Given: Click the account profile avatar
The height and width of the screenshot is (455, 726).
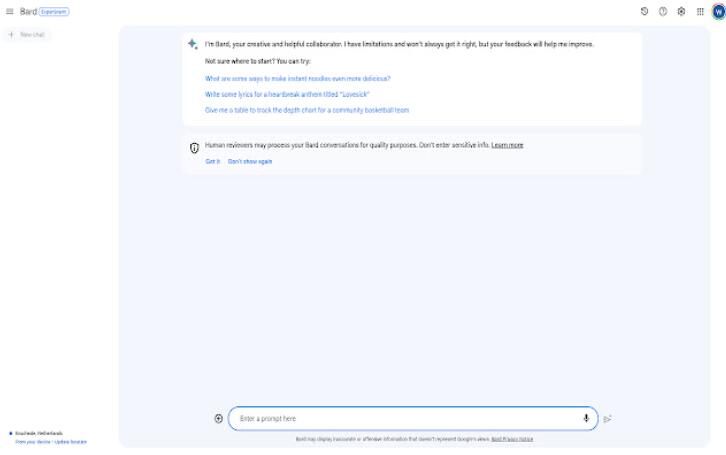Looking at the screenshot, I should tap(718, 12).
